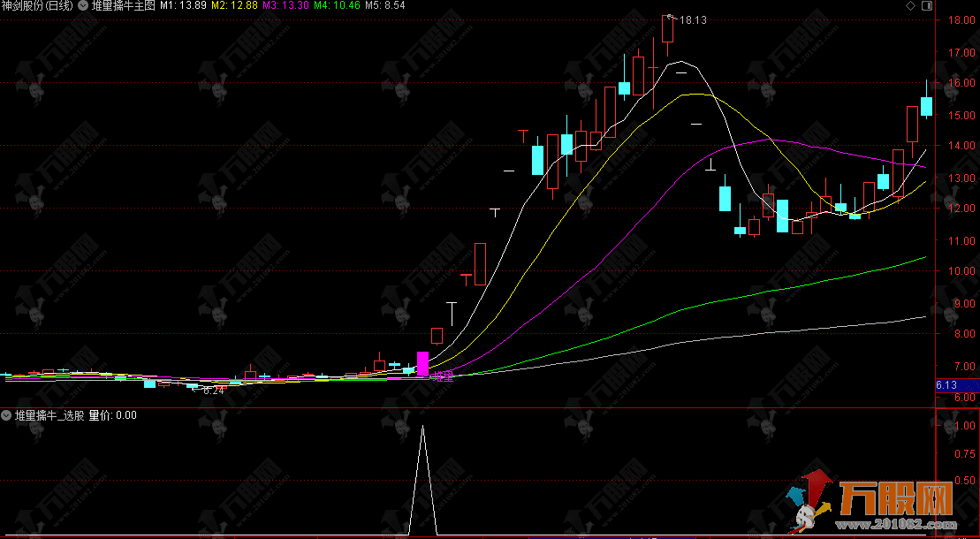Expand the 堆量擒牛_选股 sub-chart indicator menu

pos(6,414)
